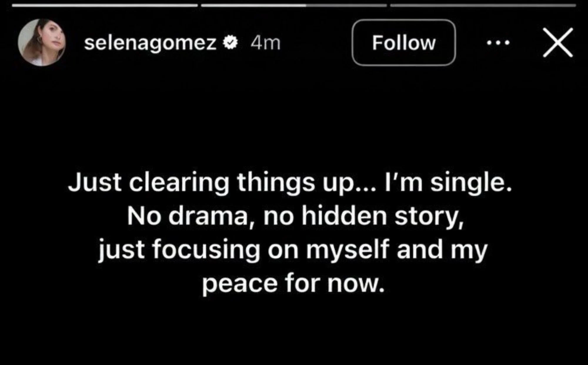Open the selenagomez username link

pyautogui.click(x=150, y=43)
